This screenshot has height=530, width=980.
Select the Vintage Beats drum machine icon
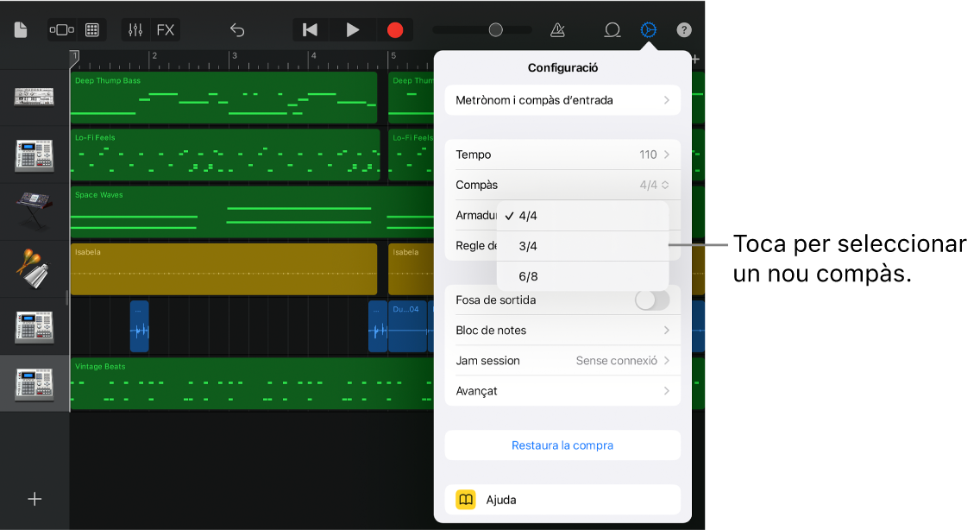(x=35, y=383)
